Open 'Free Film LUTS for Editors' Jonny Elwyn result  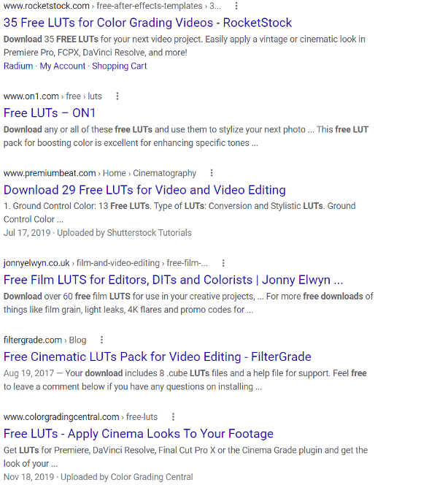(174, 280)
